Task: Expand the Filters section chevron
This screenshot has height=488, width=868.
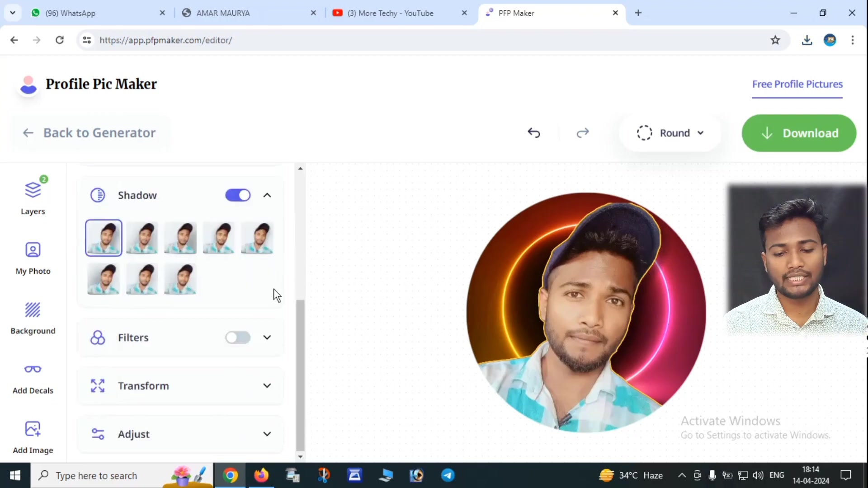Action: click(267, 338)
